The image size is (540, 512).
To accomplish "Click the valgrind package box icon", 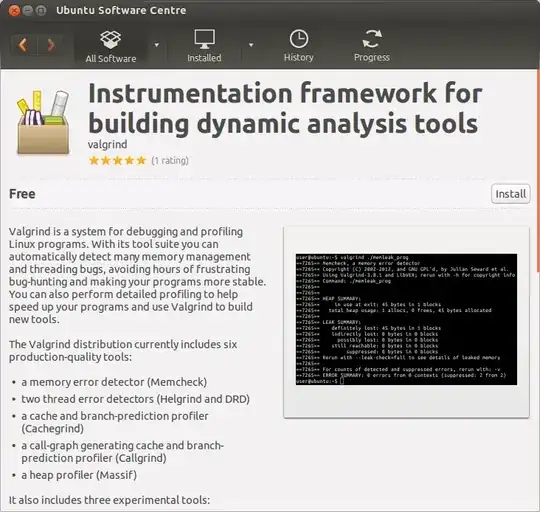I will point(43,122).
